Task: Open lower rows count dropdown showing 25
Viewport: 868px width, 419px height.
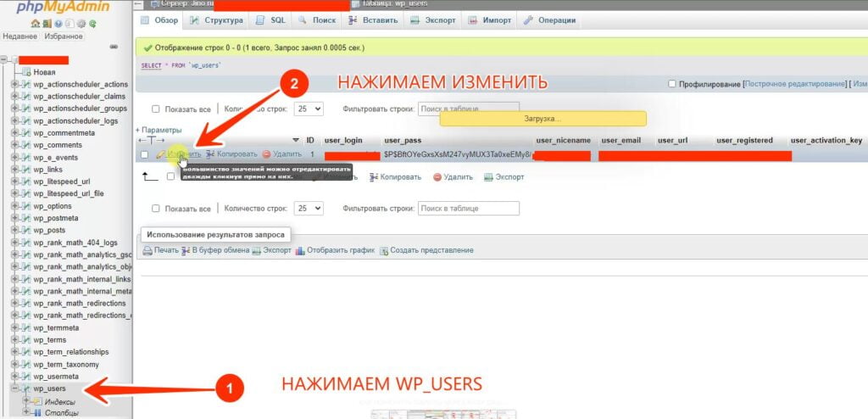Action: [309, 209]
